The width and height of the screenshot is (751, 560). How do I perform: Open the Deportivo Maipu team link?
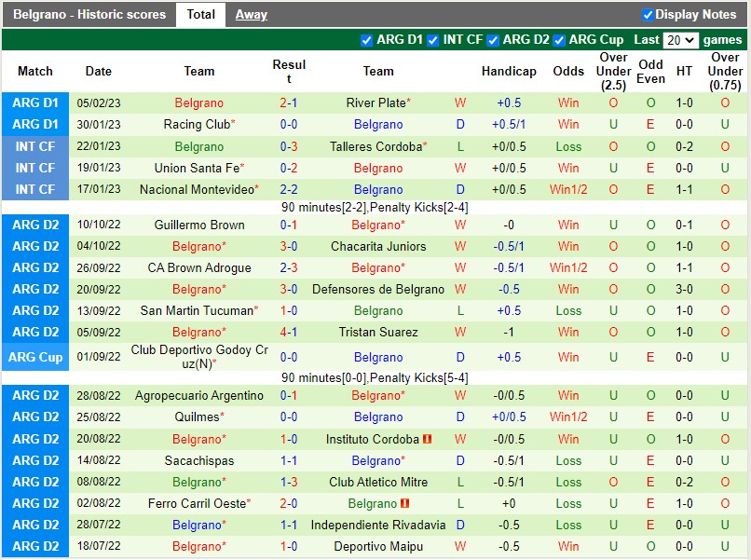(x=378, y=546)
